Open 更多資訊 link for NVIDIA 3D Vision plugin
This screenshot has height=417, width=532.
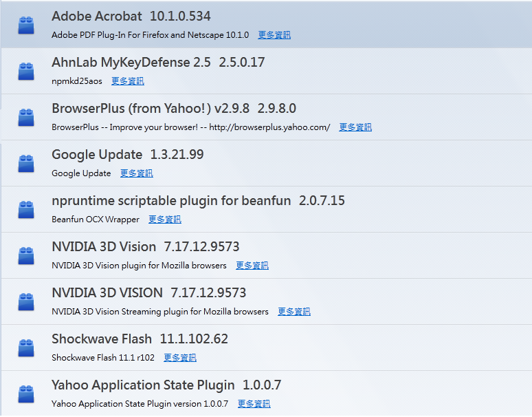pos(252,266)
